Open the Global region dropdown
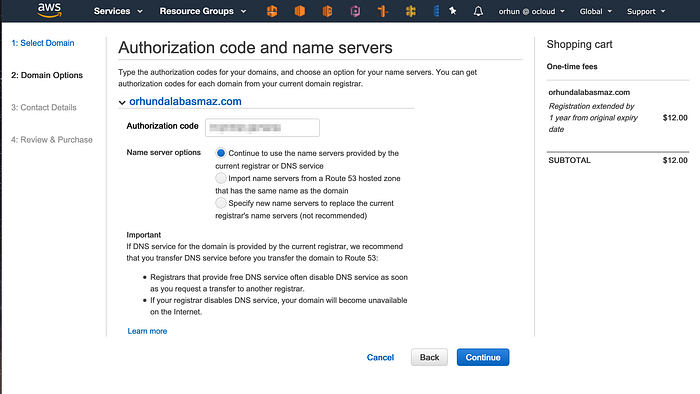This screenshot has height=394, width=700. tap(596, 11)
